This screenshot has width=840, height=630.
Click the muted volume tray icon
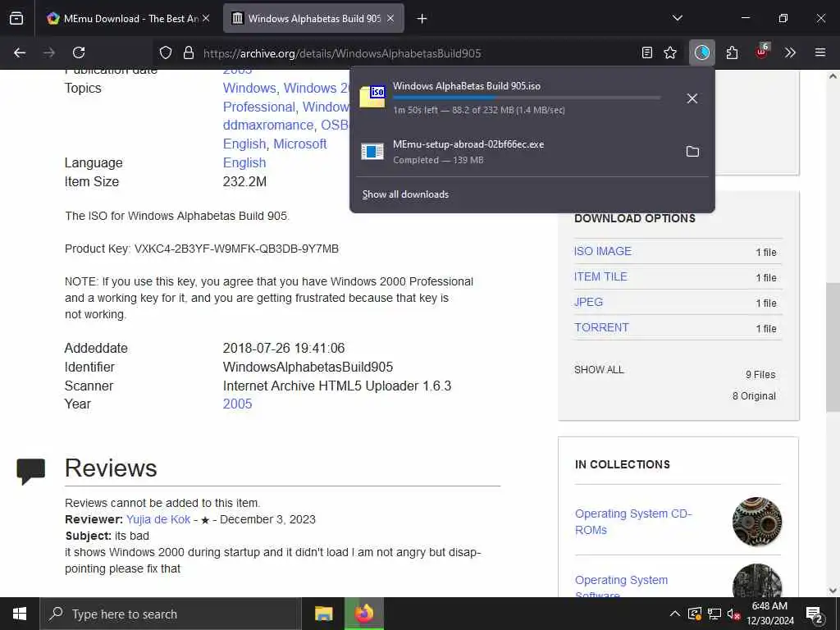(x=733, y=614)
